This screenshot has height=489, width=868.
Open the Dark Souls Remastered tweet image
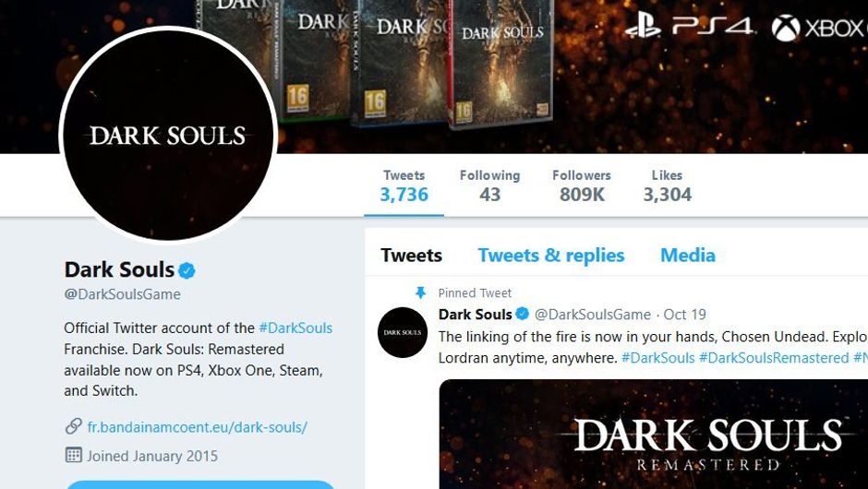point(654,434)
